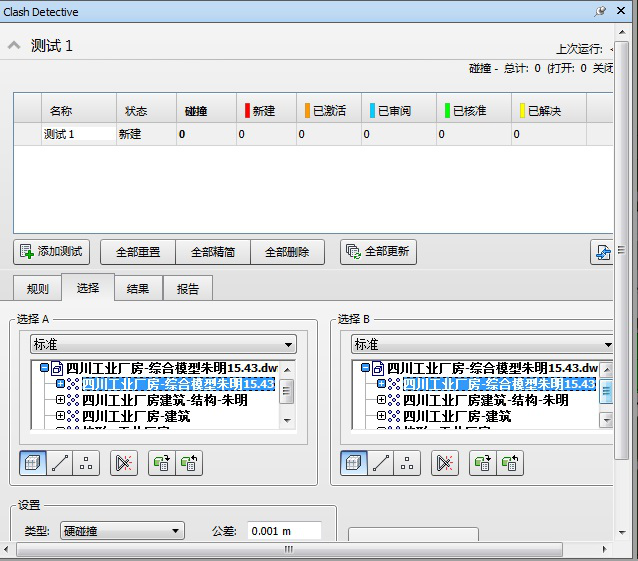Viewport: 638px width, 561px height.
Task: Collapse the 测试 1 test panel chevron
Action: pos(14,45)
